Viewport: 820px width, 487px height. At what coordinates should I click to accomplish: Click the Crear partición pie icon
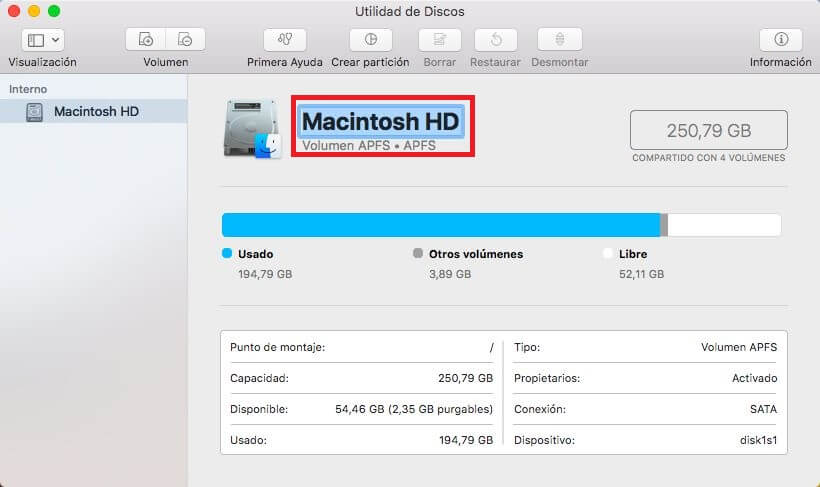click(x=371, y=39)
